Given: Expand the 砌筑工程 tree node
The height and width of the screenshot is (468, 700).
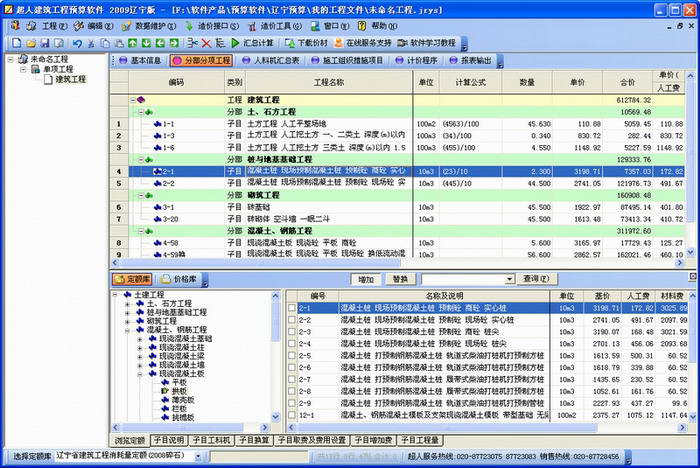Looking at the screenshot, I should click(127, 320).
